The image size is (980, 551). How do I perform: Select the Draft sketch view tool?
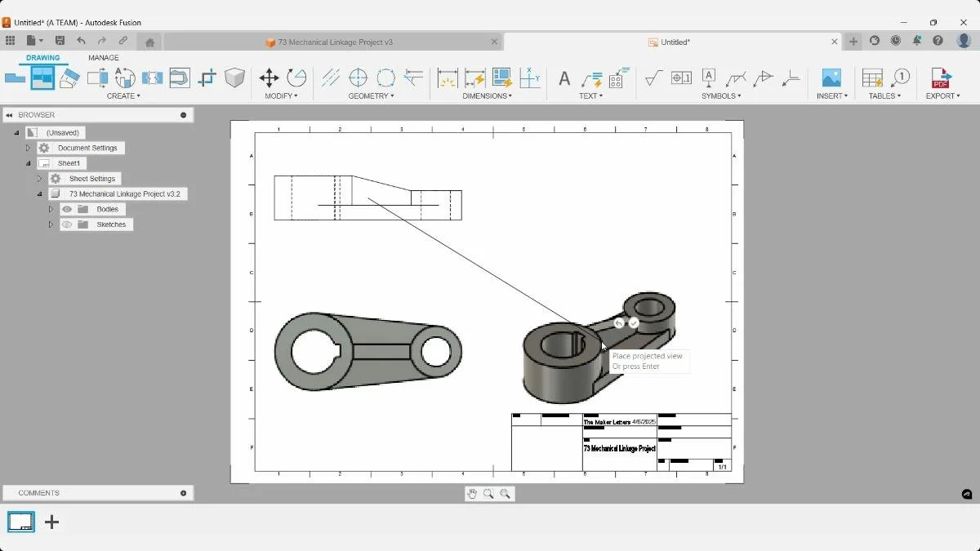pos(180,78)
